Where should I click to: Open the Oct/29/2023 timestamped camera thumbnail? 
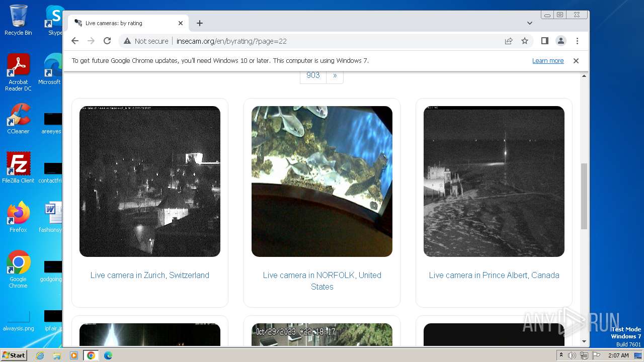click(x=322, y=334)
